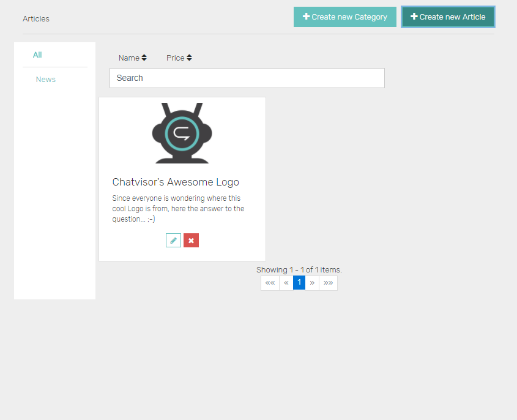Expand the News category in the sidebar
This screenshot has height=420, width=517.
[45, 79]
